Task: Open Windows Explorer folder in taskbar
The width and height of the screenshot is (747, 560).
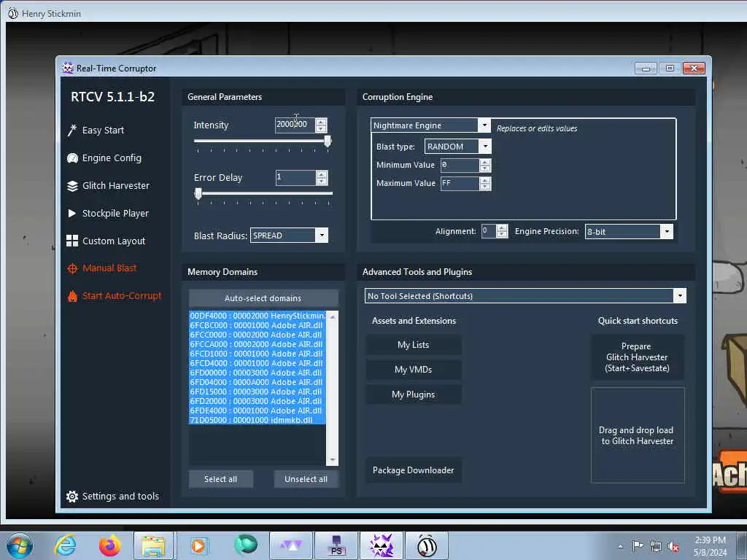Action: [153, 545]
